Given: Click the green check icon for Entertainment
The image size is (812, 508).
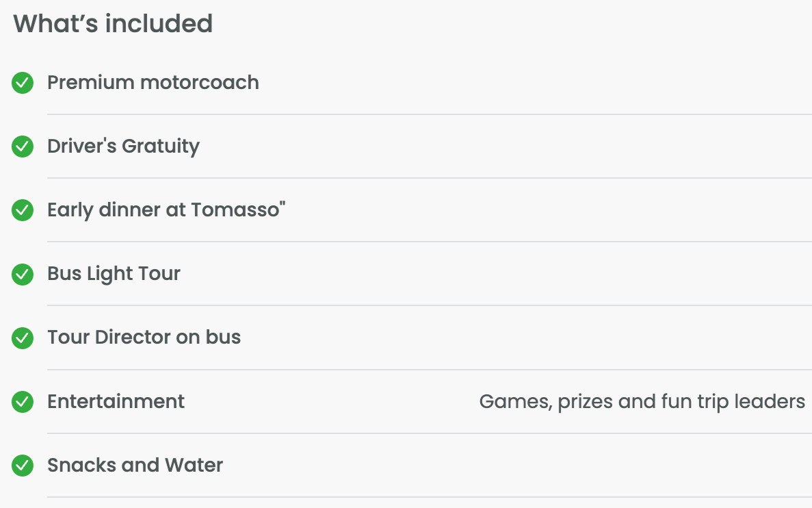Looking at the screenshot, I should [x=23, y=402].
